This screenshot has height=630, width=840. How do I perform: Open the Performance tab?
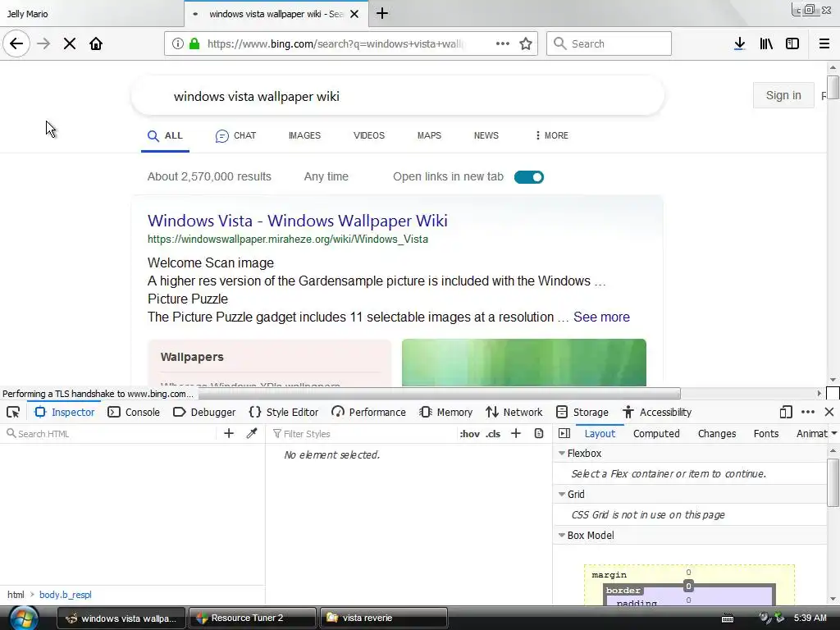tap(368, 412)
